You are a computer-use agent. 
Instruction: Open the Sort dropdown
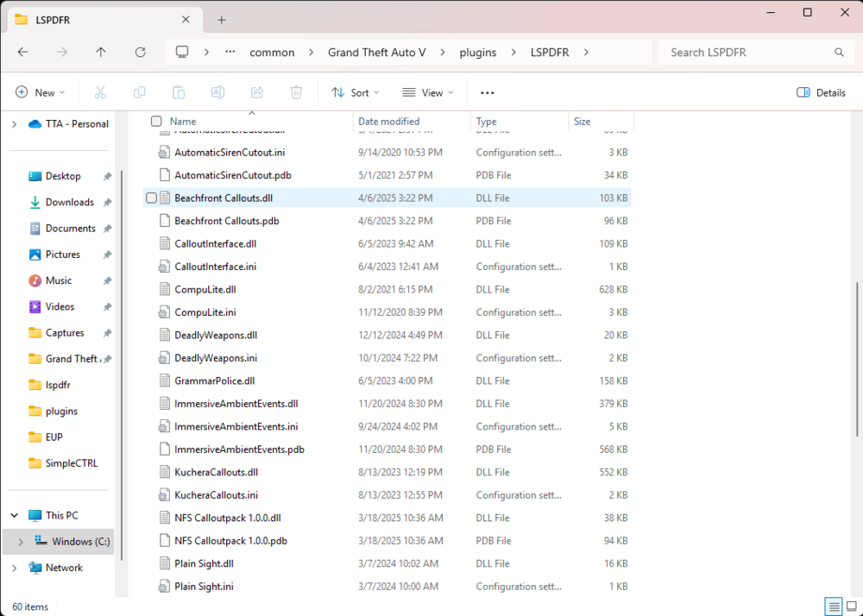point(355,92)
